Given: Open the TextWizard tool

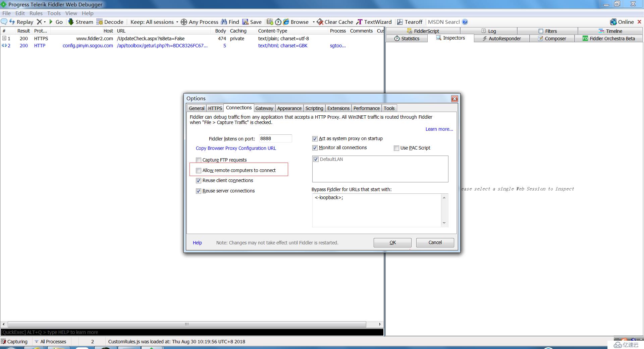Looking at the screenshot, I should [x=374, y=22].
